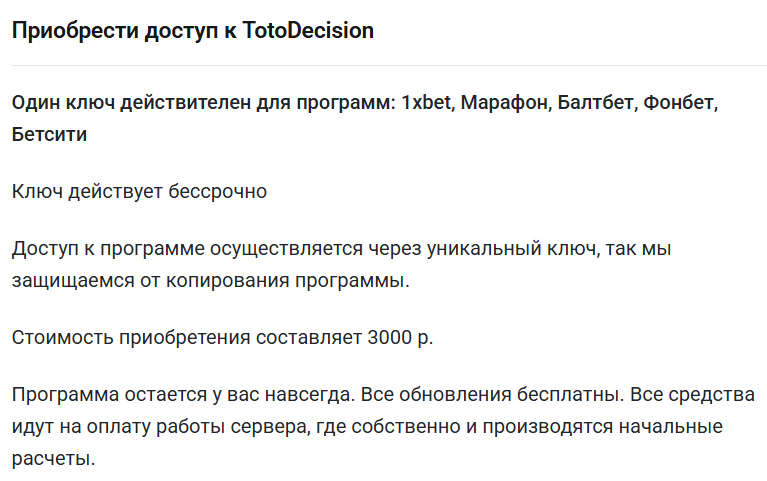Click the price "3000 р."
767x481 pixels.
tap(400, 336)
